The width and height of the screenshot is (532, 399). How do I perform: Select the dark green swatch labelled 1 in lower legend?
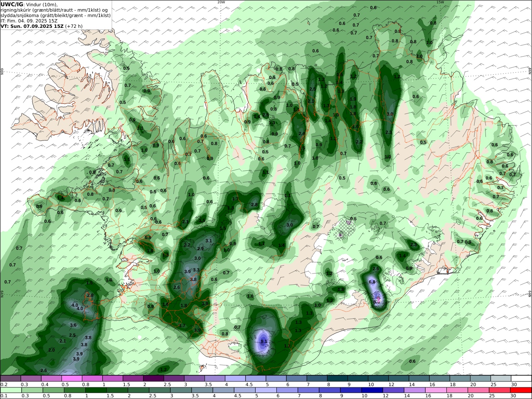pos(96,390)
